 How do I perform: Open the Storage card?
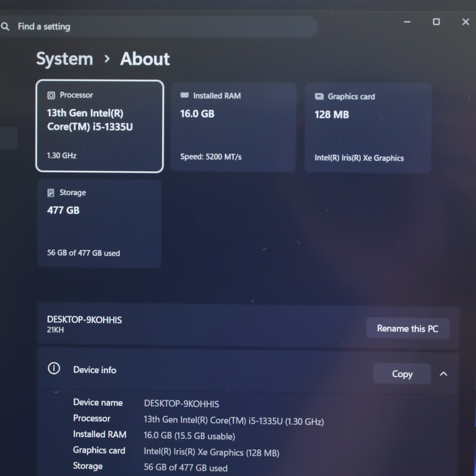[99, 224]
